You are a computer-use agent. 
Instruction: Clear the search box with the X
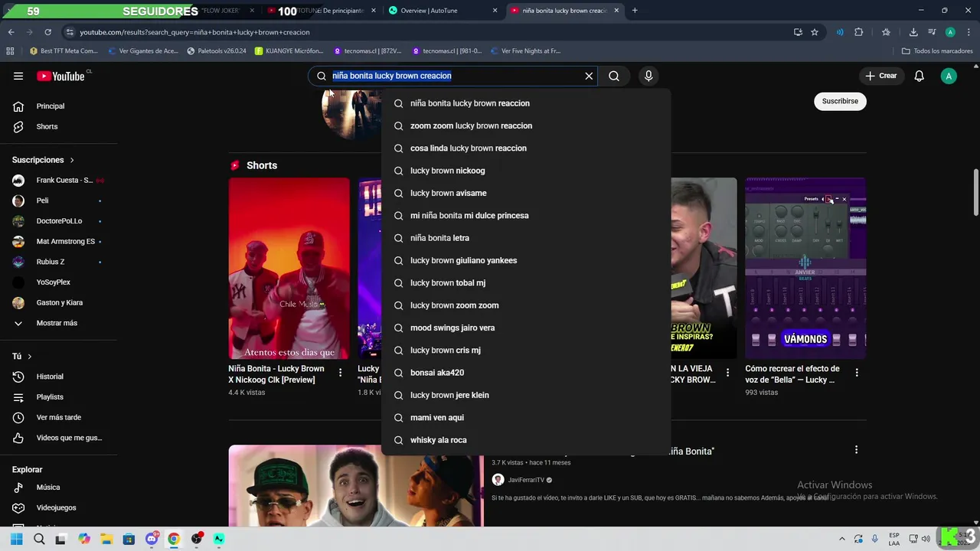point(589,76)
